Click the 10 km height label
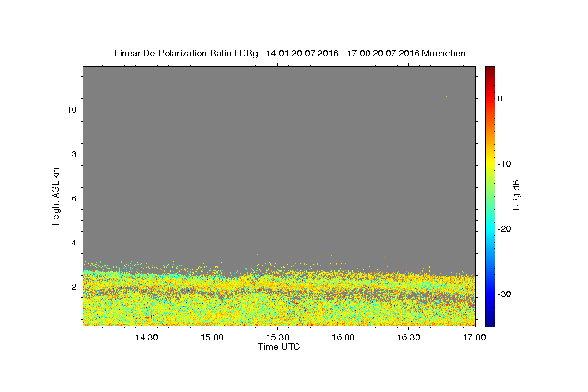The height and width of the screenshot is (392, 588). (x=71, y=110)
